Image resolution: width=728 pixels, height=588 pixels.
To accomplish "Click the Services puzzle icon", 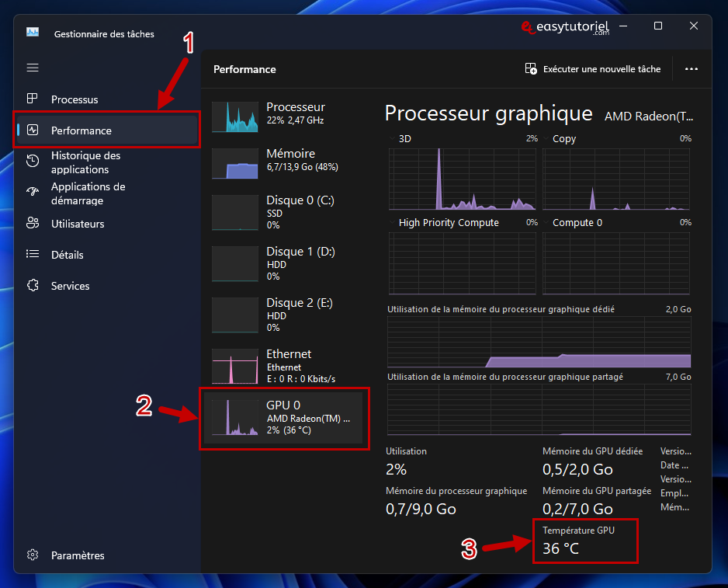I will pyautogui.click(x=33, y=285).
